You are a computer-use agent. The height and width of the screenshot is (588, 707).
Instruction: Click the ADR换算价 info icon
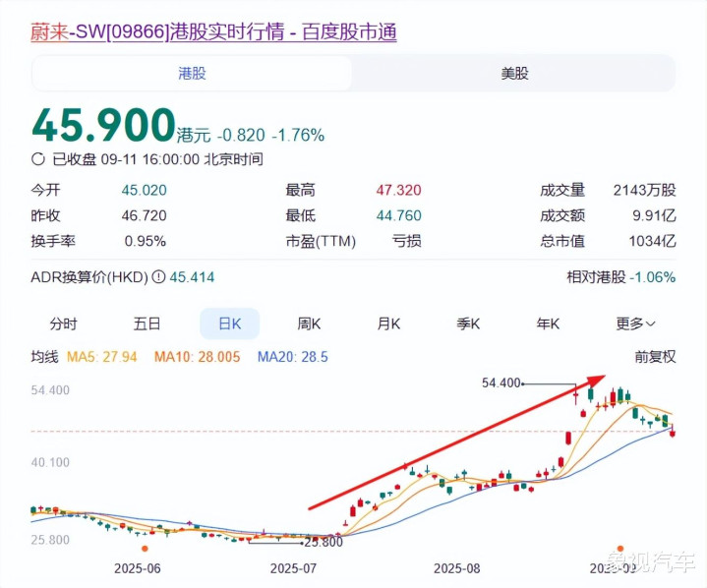(x=158, y=277)
